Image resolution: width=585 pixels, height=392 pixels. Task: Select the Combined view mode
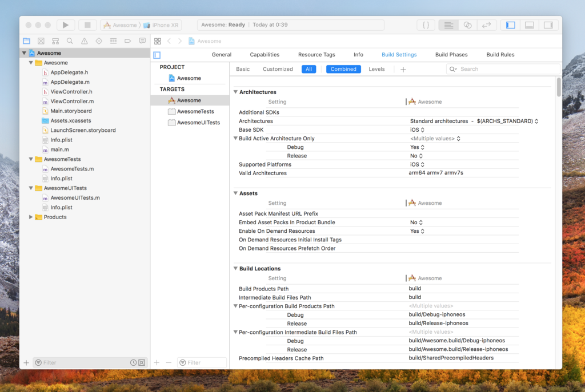point(343,69)
